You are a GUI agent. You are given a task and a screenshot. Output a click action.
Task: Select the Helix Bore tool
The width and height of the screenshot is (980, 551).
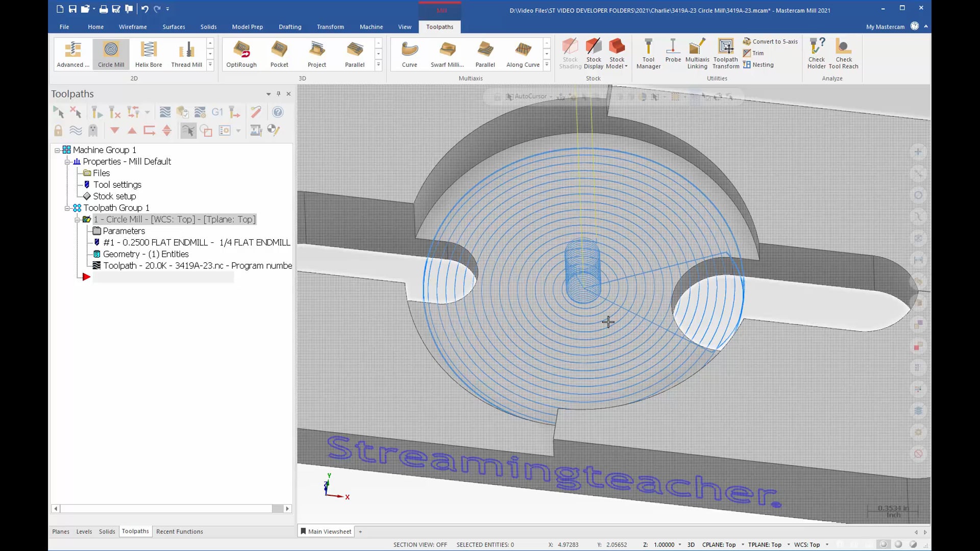tap(149, 53)
